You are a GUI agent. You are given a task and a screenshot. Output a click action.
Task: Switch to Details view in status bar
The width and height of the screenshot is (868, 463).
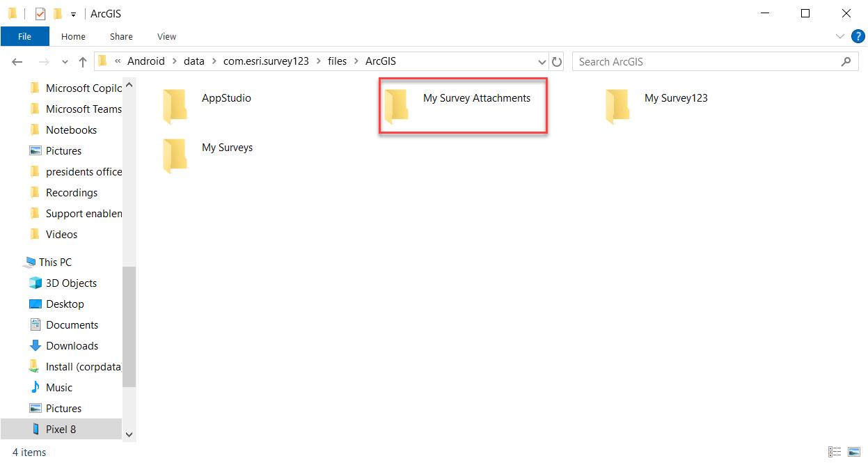(835, 452)
